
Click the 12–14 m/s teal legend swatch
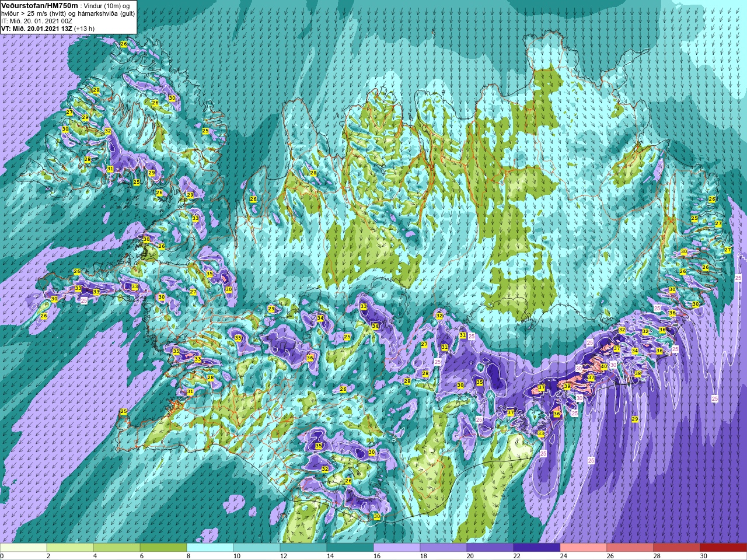(x=303, y=547)
